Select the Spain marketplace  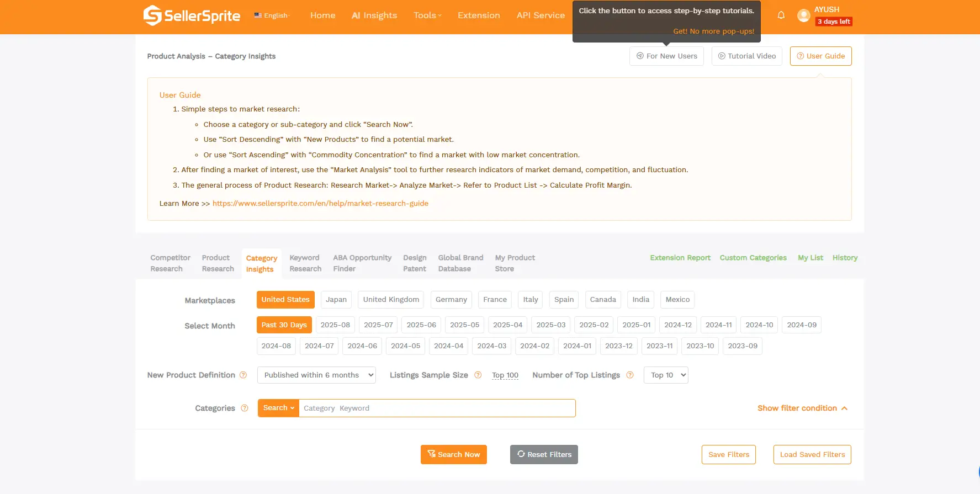(564, 300)
